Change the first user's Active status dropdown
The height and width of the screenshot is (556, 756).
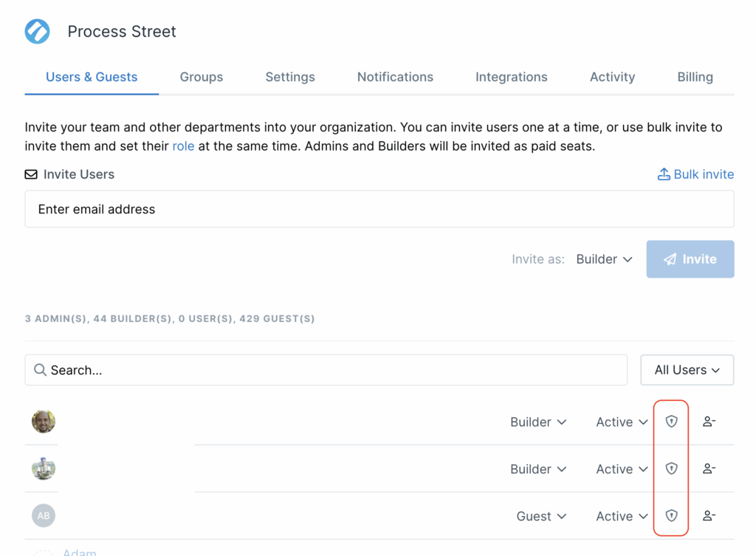click(622, 422)
